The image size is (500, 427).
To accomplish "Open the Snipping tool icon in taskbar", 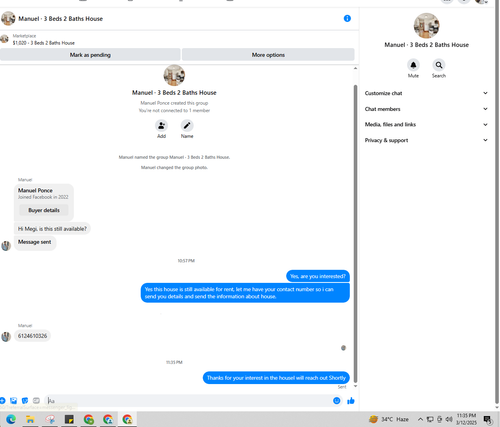I will [50, 419].
